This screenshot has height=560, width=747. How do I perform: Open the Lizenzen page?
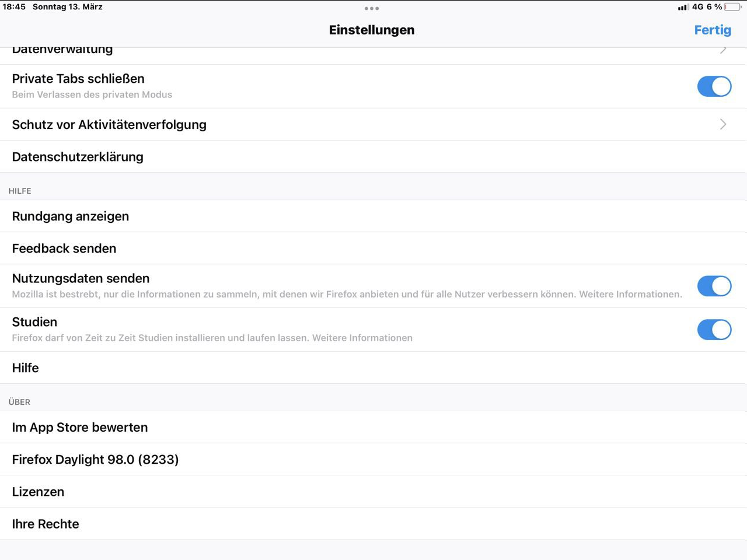(38, 491)
